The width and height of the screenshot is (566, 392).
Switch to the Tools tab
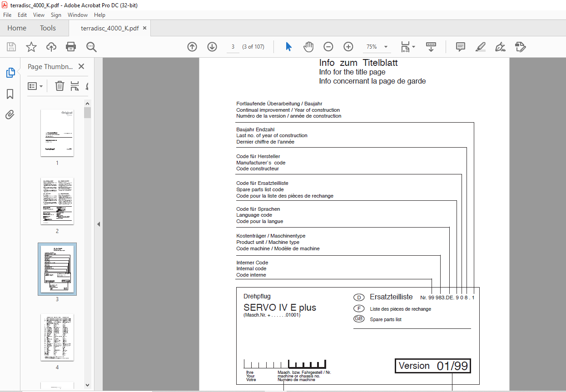(x=48, y=28)
